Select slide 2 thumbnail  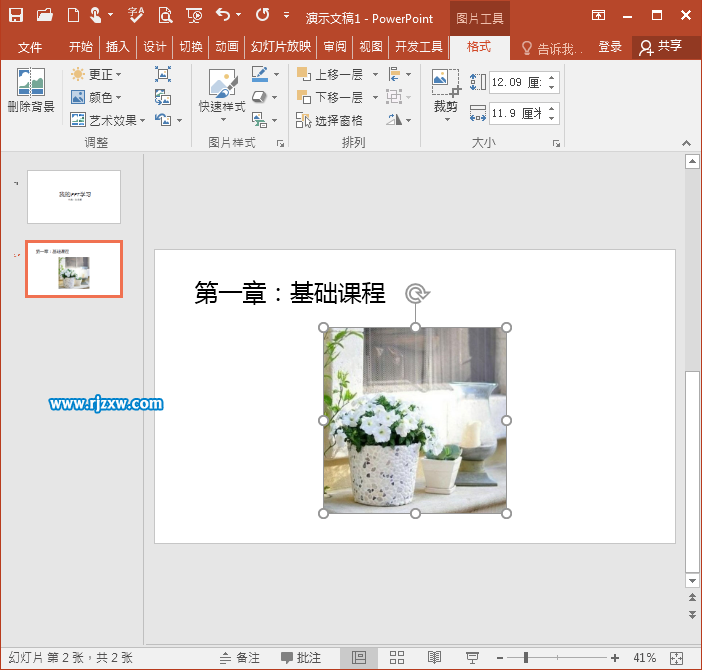tap(74, 269)
